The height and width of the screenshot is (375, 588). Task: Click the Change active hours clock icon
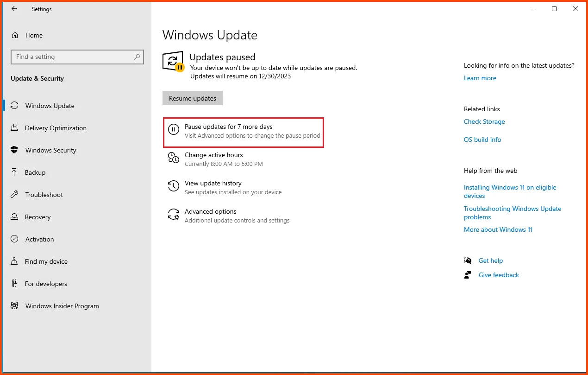[173, 158]
